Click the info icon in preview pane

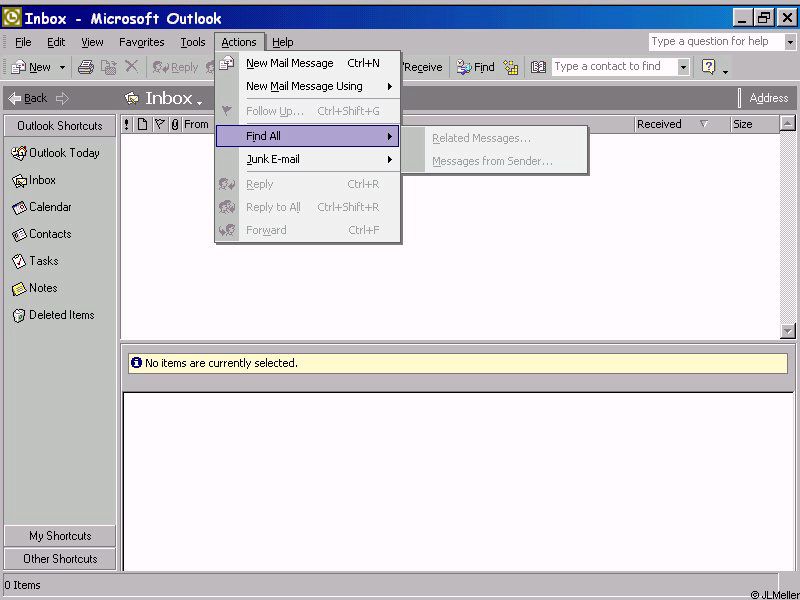(x=136, y=363)
